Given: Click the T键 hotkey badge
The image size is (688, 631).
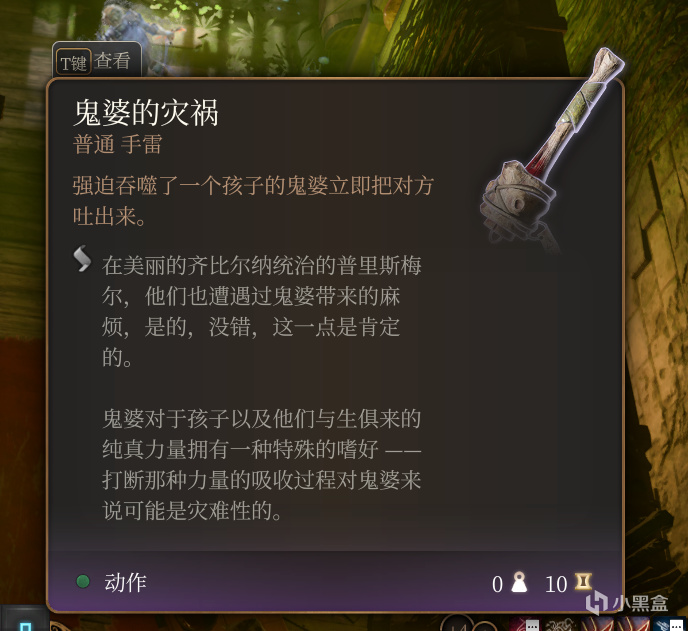Looking at the screenshot, I should coord(73,63).
